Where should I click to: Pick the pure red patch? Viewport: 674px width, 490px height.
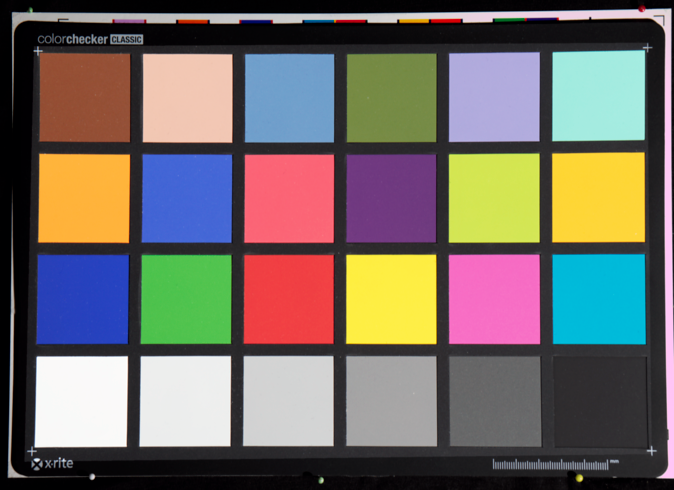[x=288, y=300]
